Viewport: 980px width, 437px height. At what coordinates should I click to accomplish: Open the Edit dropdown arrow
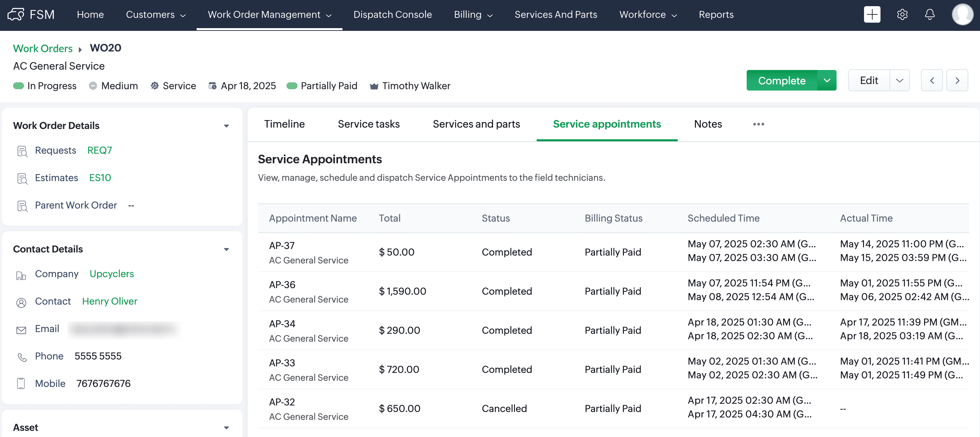coord(899,80)
